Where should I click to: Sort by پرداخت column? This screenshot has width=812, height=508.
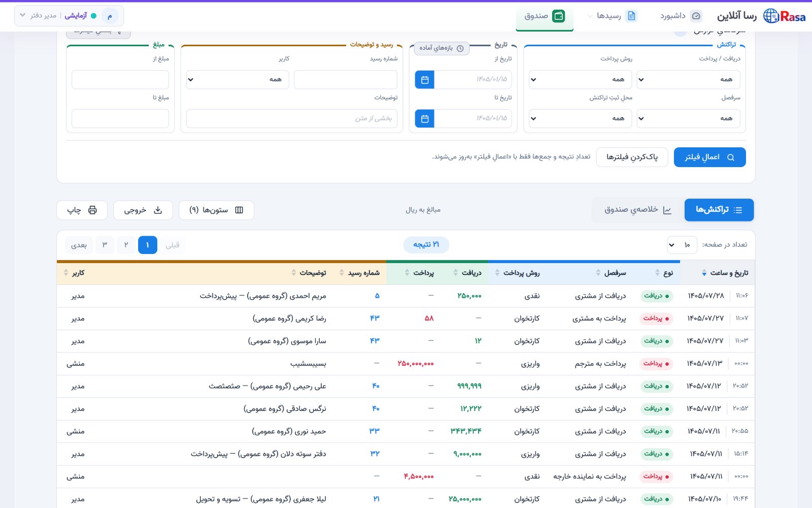pos(419,273)
